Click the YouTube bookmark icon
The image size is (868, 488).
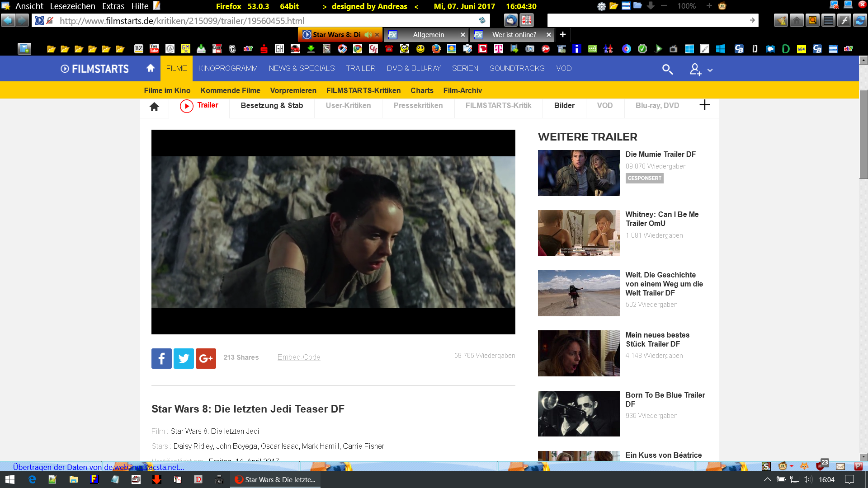pyautogui.click(x=154, y=48)
